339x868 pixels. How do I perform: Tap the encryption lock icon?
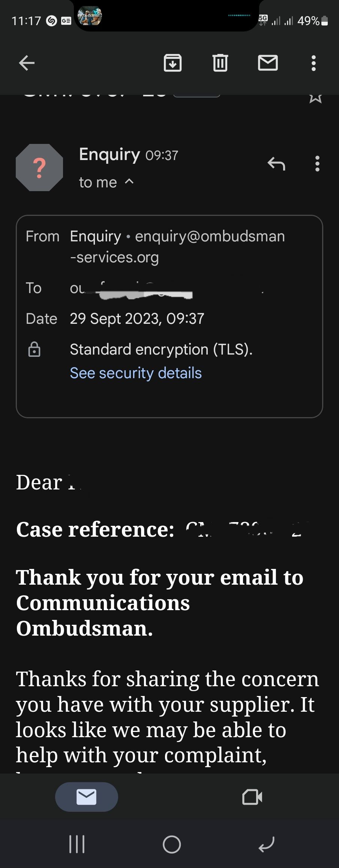34,349
